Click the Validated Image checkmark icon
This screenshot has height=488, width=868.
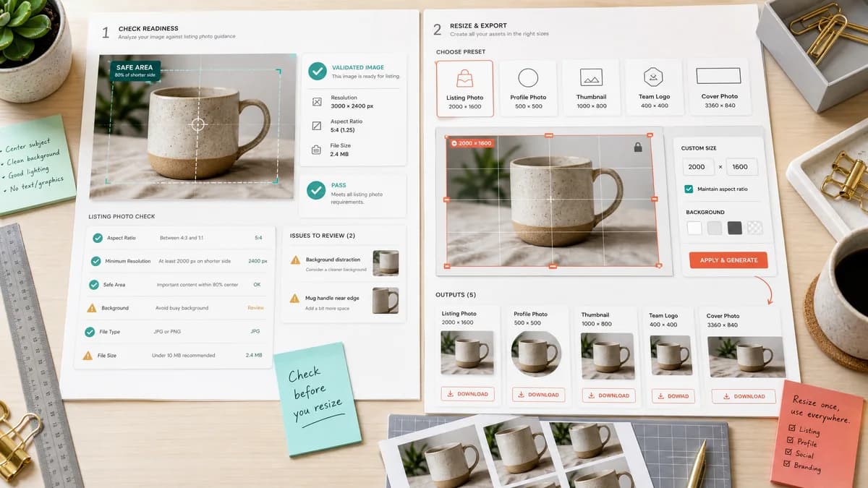pos(317,71)
